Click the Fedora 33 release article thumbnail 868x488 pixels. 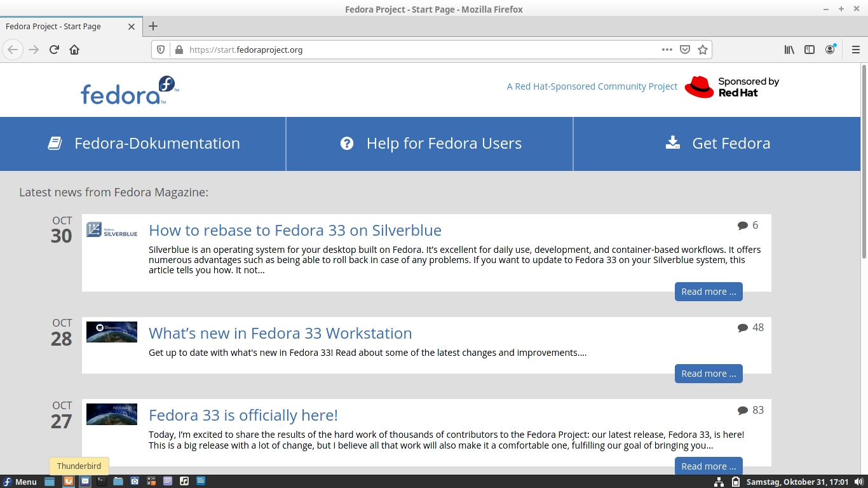pyautogui.click(x=112, y=414)
